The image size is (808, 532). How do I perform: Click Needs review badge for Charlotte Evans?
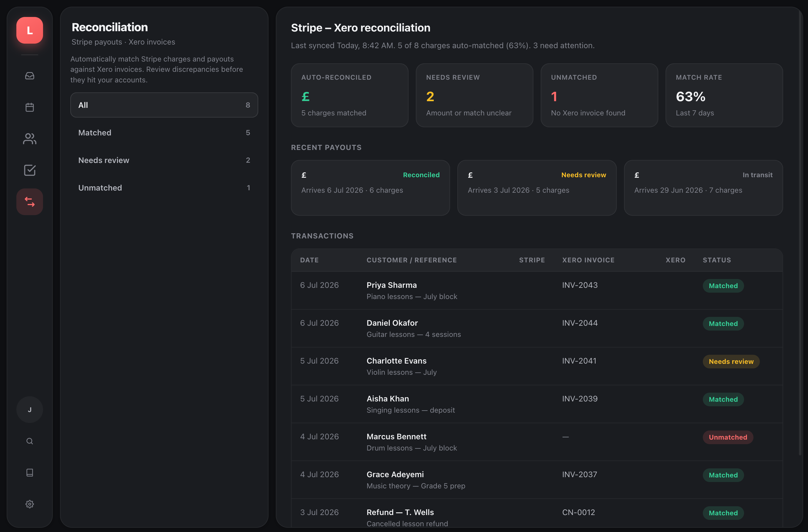tap(731, 361)
